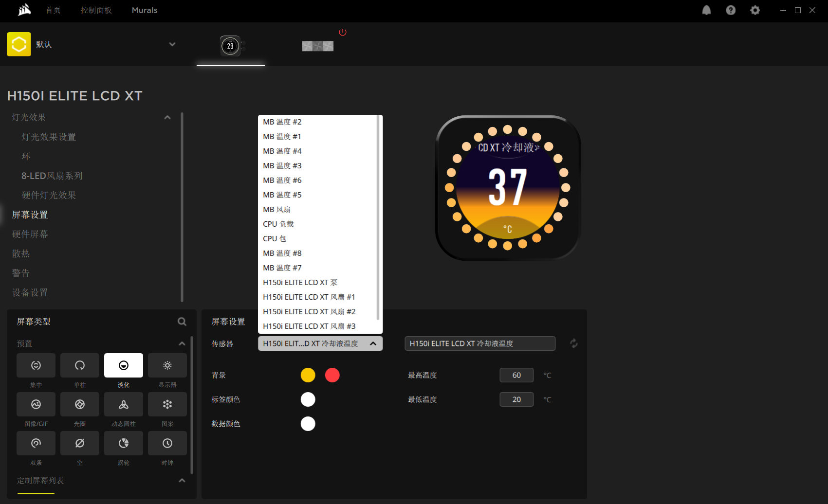This screenshot has height=504, width=828.
Task: Select the 单柱 screen preset icon
Action: click(80, 365)
